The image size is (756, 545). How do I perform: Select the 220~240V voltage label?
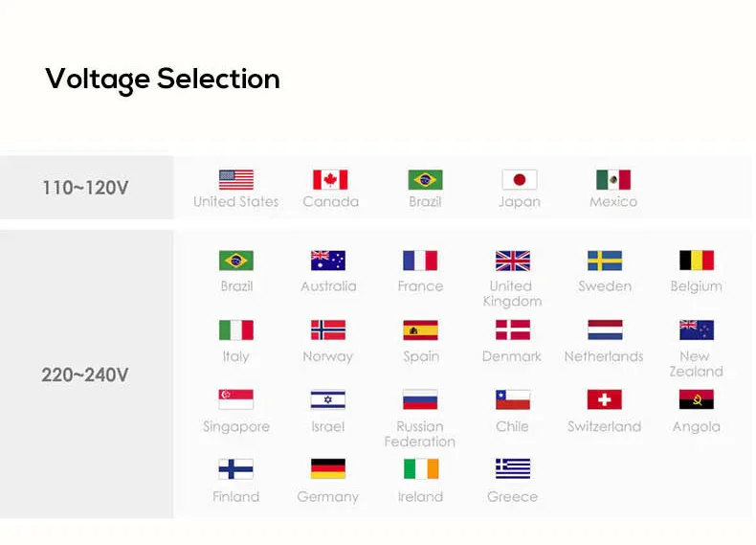pyautogui.click(x=85, y=375)
